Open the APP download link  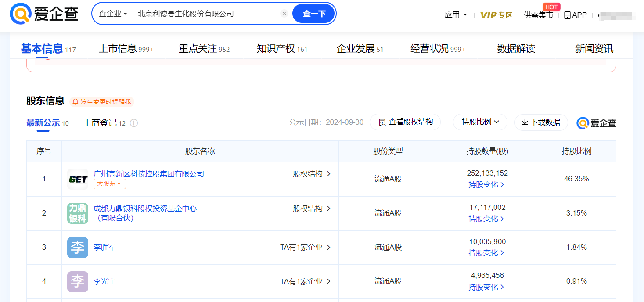pyautogui.click(x=575, y=15)
